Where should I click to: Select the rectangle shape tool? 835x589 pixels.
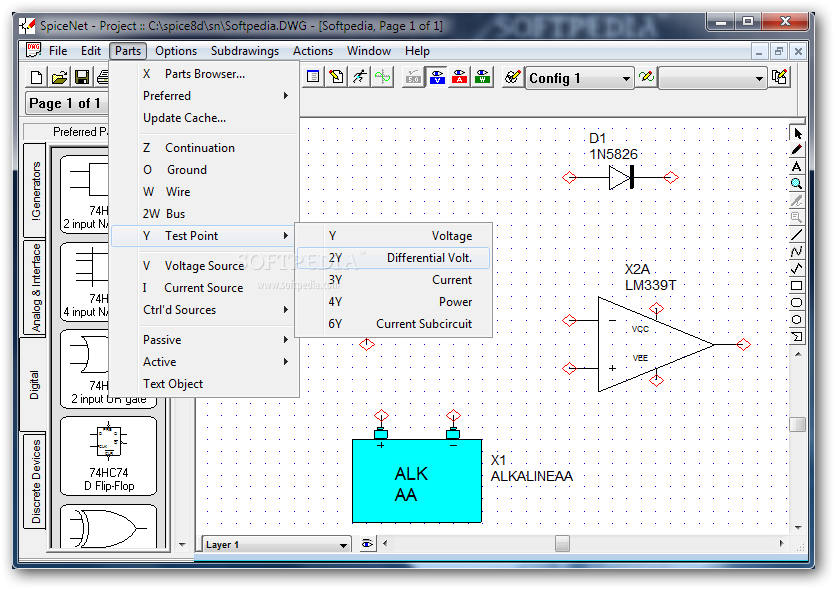797,286
